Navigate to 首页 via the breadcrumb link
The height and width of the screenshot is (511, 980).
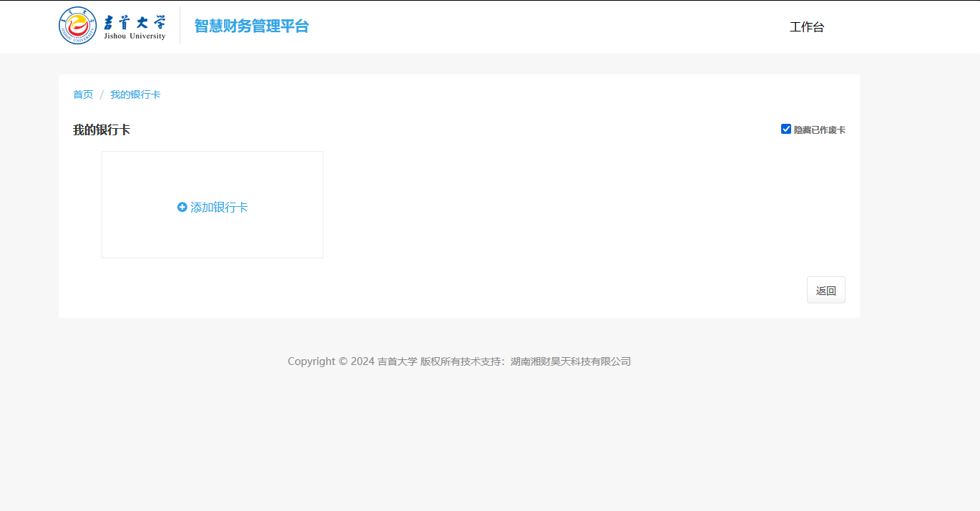[x=82, y=94]
